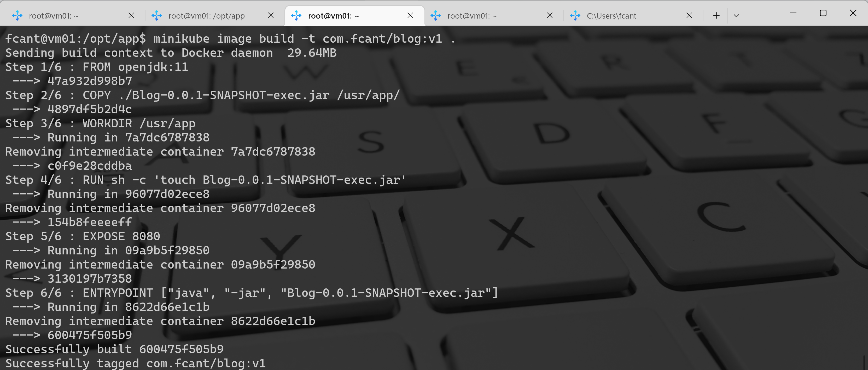Screen dimensions: 868x370
Task: Click the /opt/app tab's profile icon
Action: point(157,15)
